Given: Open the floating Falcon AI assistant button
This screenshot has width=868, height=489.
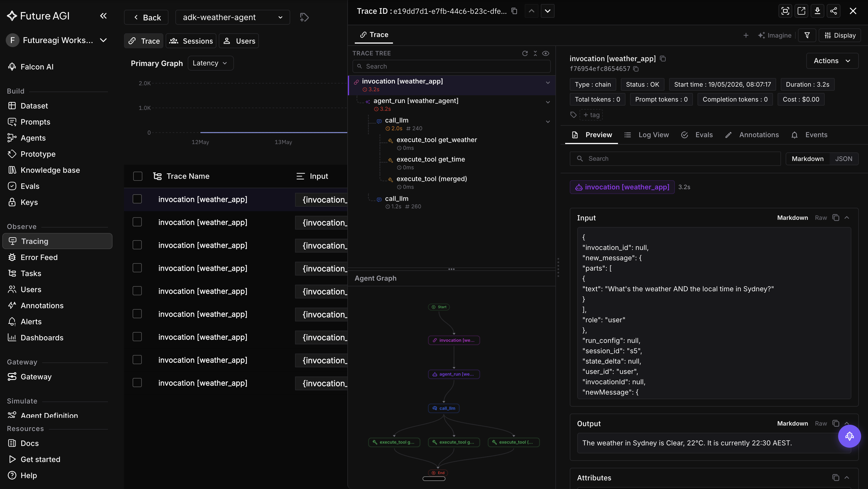Looking at the screenshot, I should [x=849, y=436].
